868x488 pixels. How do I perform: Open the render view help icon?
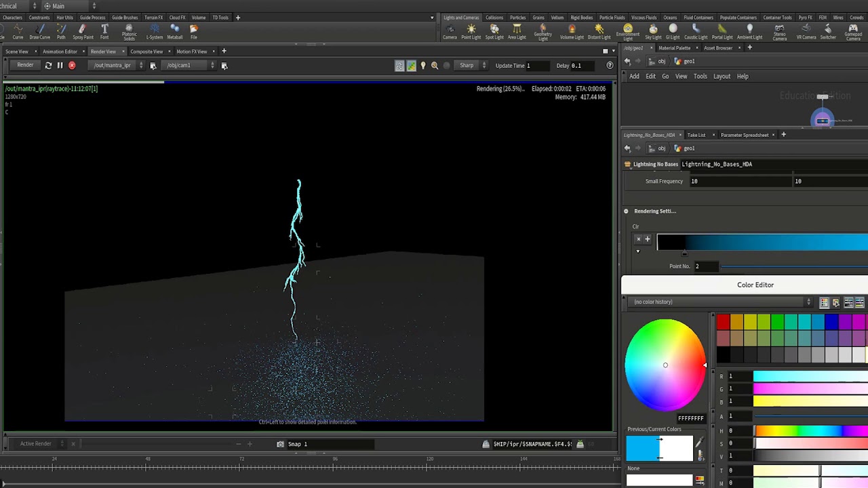[x=610, y=65]
